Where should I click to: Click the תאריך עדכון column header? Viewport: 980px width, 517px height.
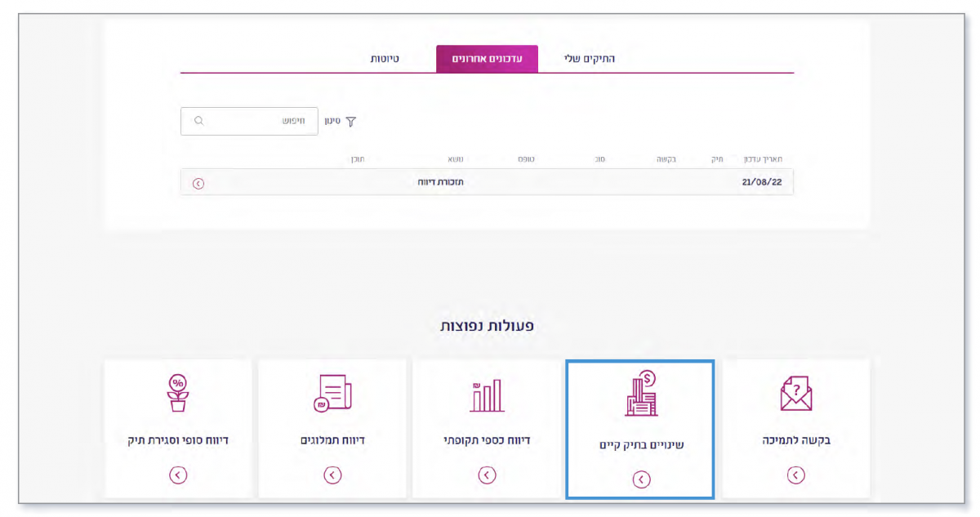pyautogui.click(x=761, y=158)
